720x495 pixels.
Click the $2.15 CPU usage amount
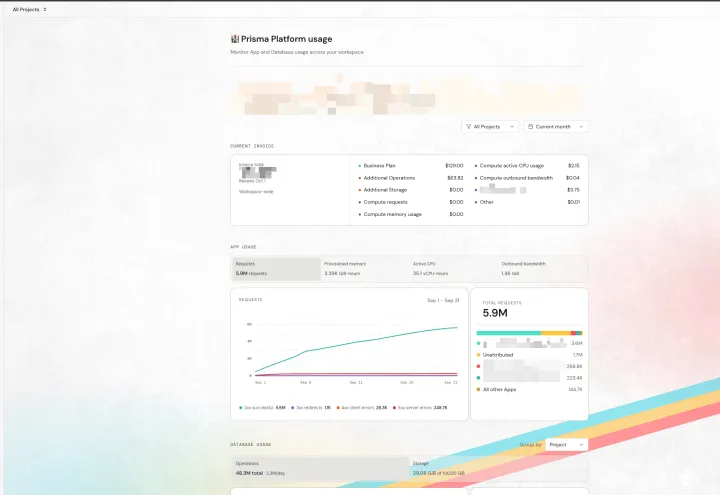tap(574, 166)
